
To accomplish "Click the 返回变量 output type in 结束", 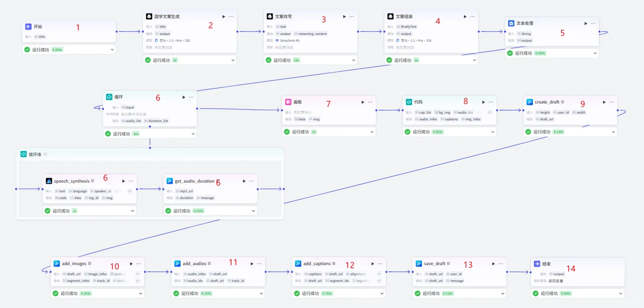I will tap(556, 281).
